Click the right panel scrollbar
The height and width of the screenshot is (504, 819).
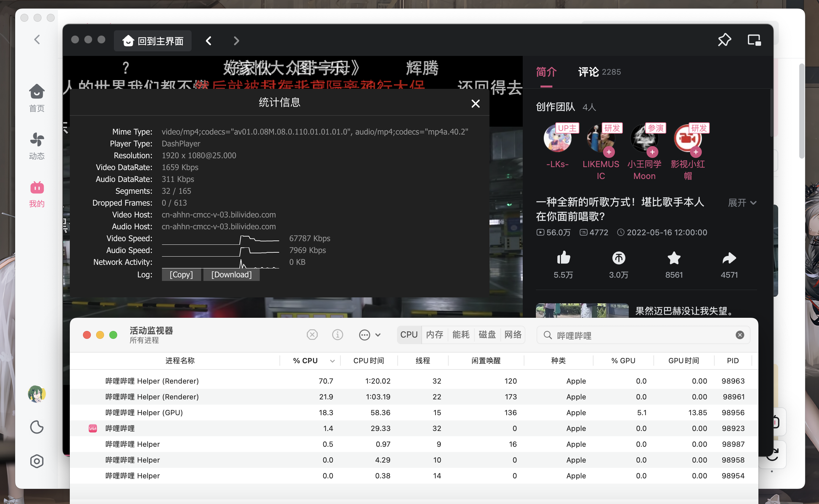771,113
